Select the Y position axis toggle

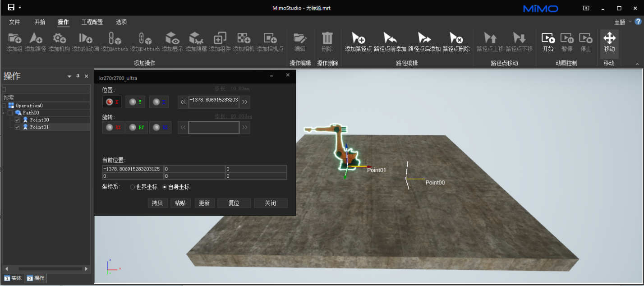pyautogui.click(x=135, y=102)
